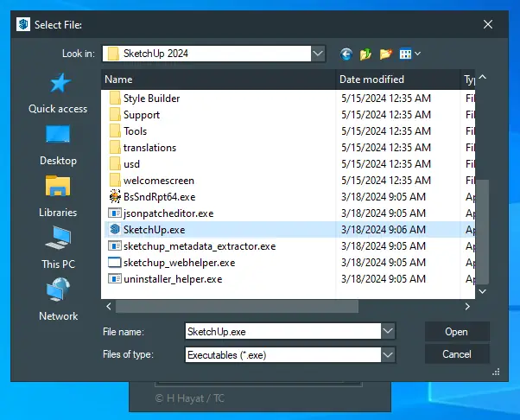Select the 'usd' folder name
This screenshot has width=520, height=420.
(x=131, y=164)
